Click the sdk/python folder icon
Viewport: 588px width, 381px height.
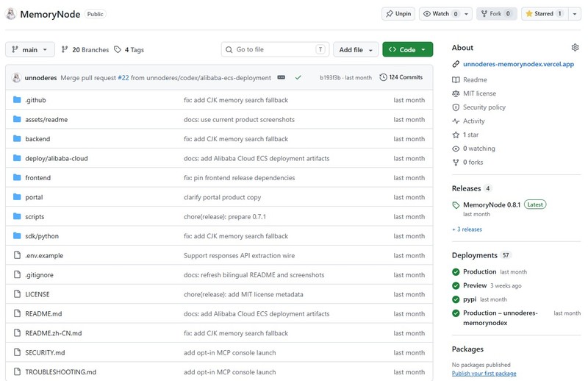17,235
